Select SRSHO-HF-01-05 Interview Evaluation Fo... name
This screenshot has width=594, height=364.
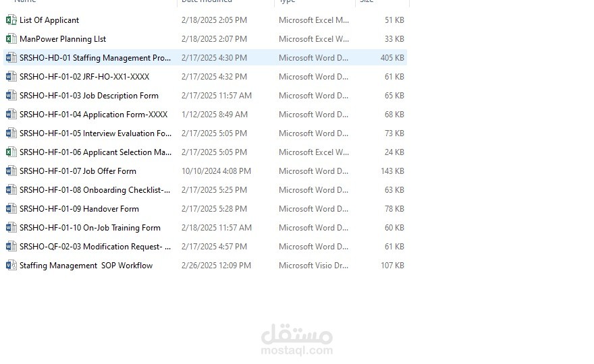(95, 133)
